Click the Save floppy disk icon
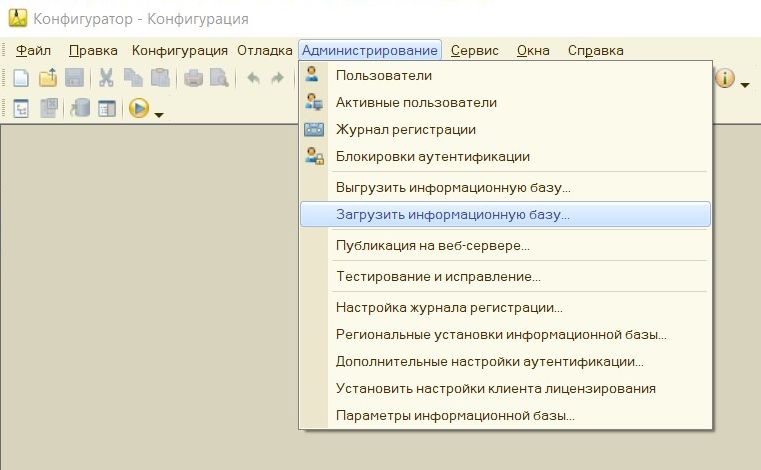Image resolution: width=761 pixels, height=470 pixels. pyautogui.click(x=74, y=78)
